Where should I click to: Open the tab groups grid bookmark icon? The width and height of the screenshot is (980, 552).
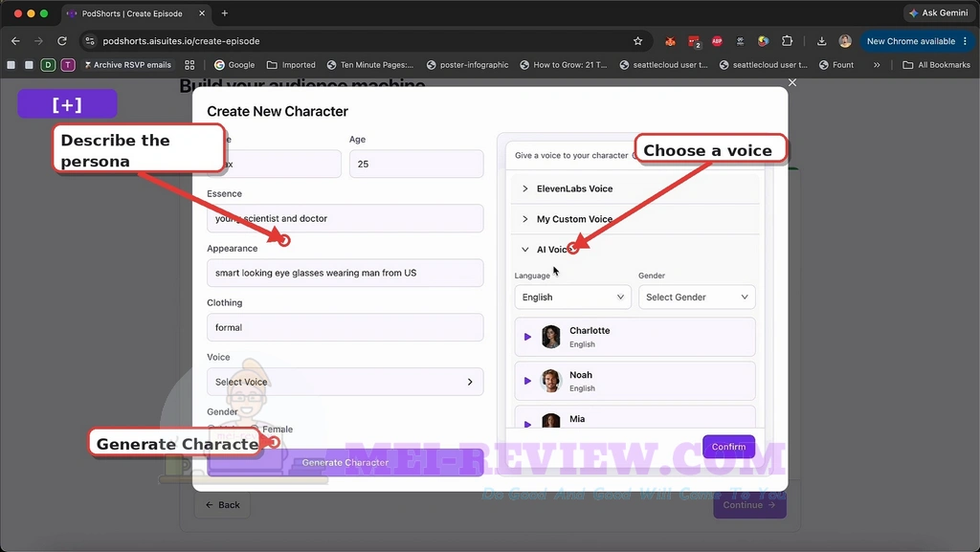[190, 65]
